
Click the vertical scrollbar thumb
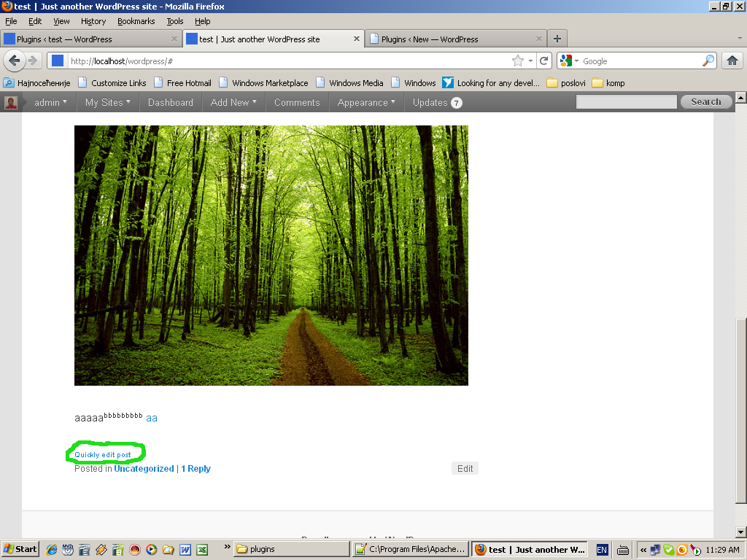[x=741, y=411]
